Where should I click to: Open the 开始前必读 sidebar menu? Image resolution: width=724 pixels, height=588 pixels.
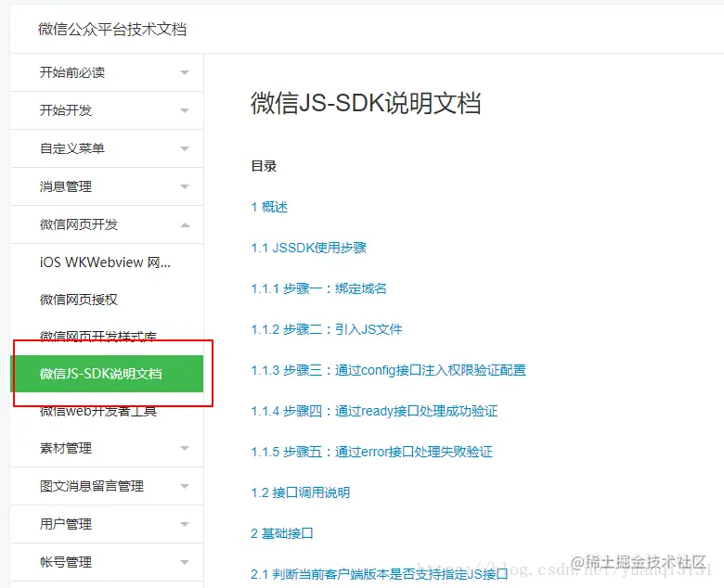107,72
